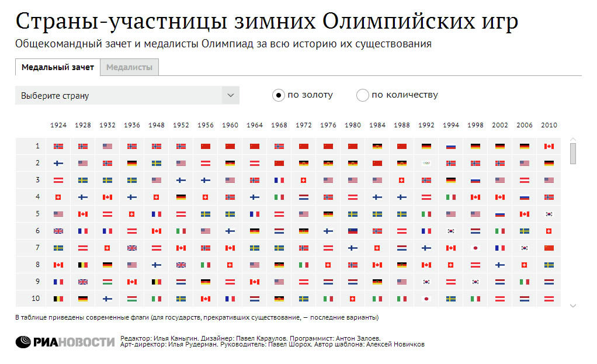The width and height of the screenshot is (597, 364).
Task: Click Sweden's flag at rank 2 for 1948
Action: click(x=157, y=164)
